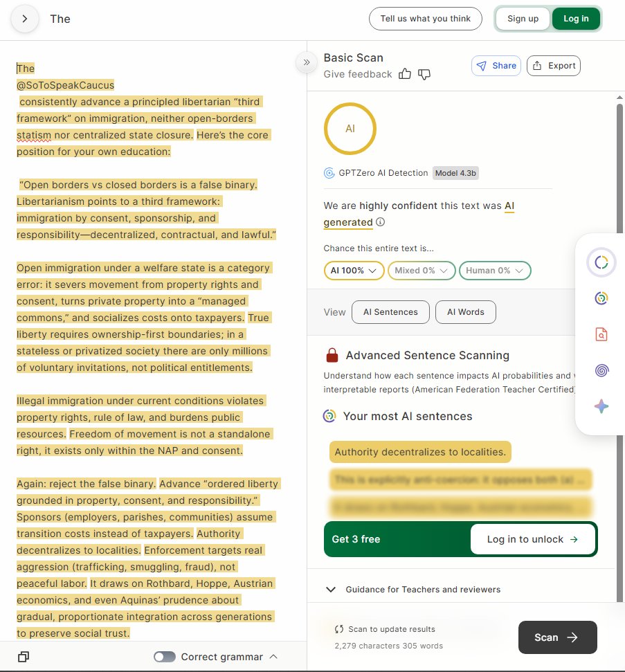Expand the Correct grammar options caret
Viewport: 625px width, 672px height.
click(x=274, y=657)
